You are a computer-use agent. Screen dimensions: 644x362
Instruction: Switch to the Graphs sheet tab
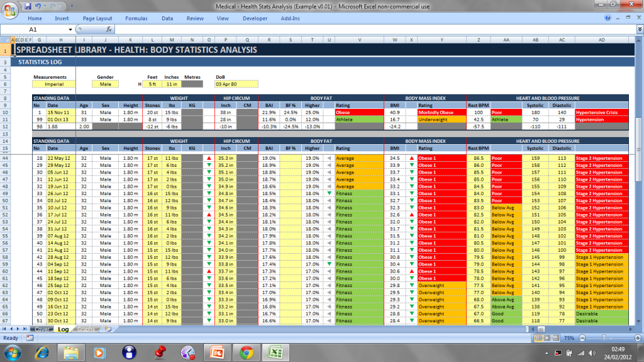(x=87, y=329)
